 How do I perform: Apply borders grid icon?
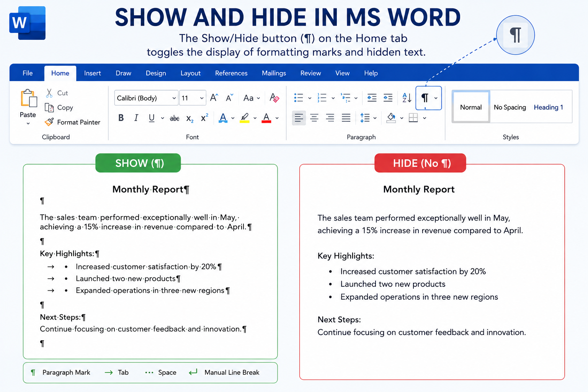click(413, 118)
